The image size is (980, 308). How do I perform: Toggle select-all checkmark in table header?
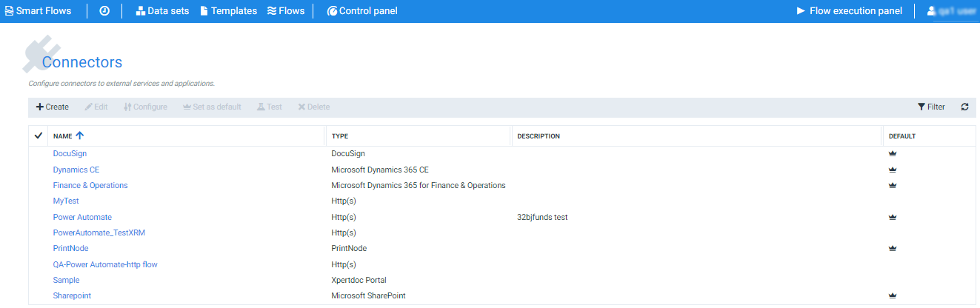[39, 136]
